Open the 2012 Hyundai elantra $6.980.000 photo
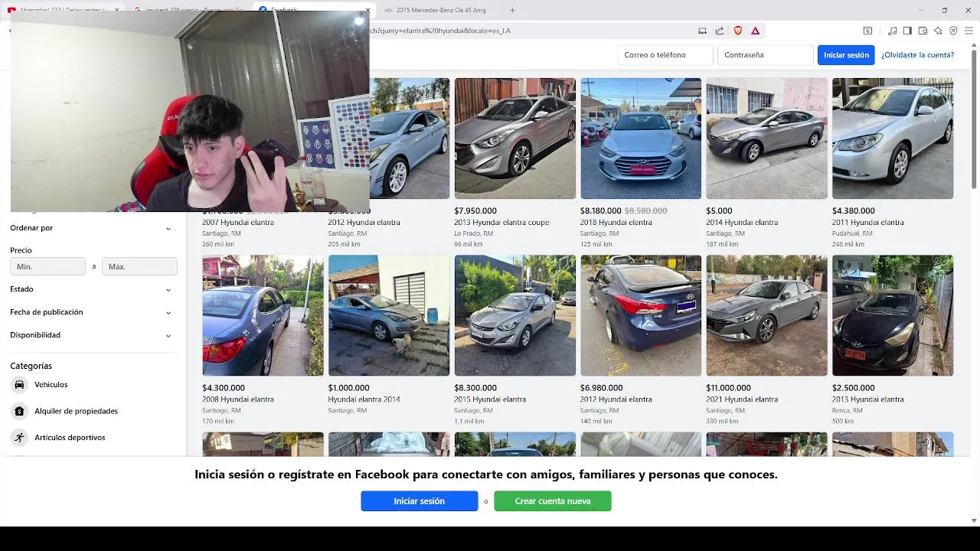The image size is (980, 551). pyautogui.click(x=641, y=315)
